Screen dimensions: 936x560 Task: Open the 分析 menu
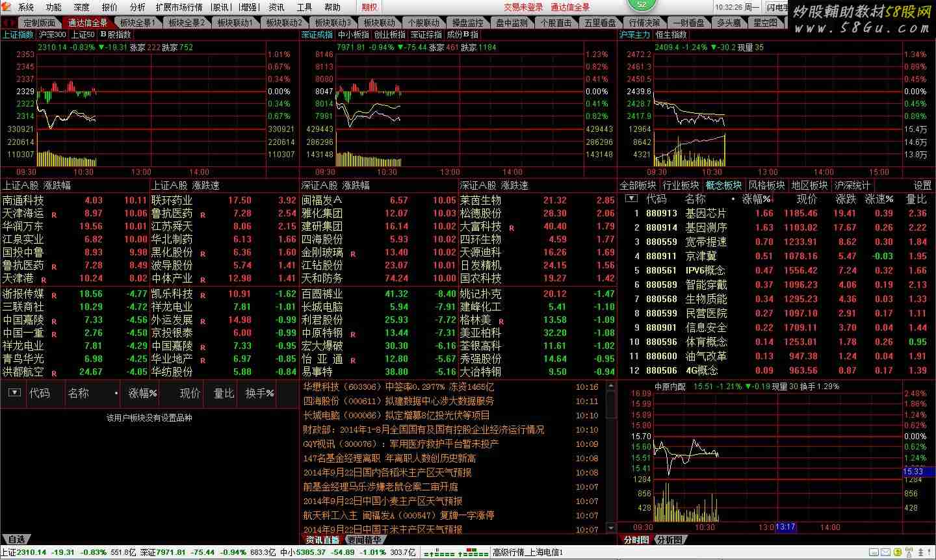point(138,7)
